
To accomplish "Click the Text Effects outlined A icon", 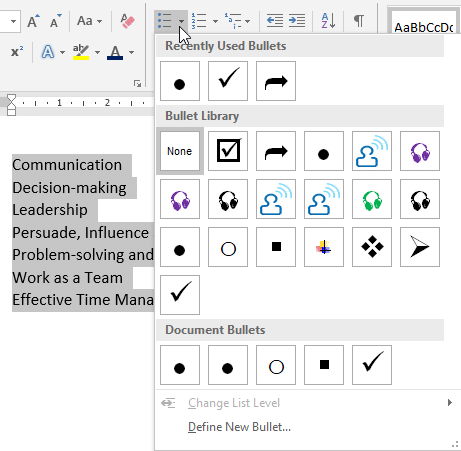I will point(48,52).
